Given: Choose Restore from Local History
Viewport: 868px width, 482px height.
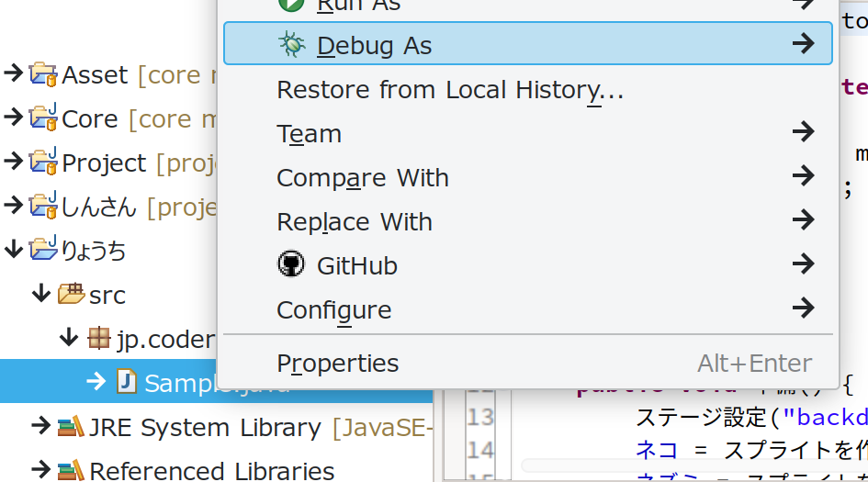Looking at the screenshot, I should (x=450, y=90).
